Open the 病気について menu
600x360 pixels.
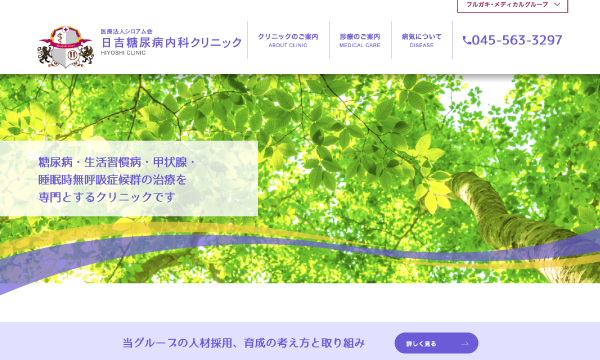tap(421, 40)
